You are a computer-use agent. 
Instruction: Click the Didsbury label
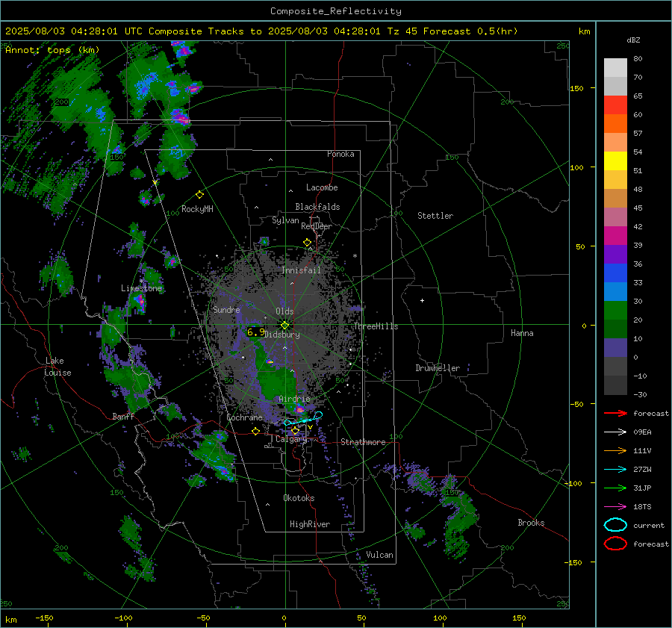tap(282, 335)
